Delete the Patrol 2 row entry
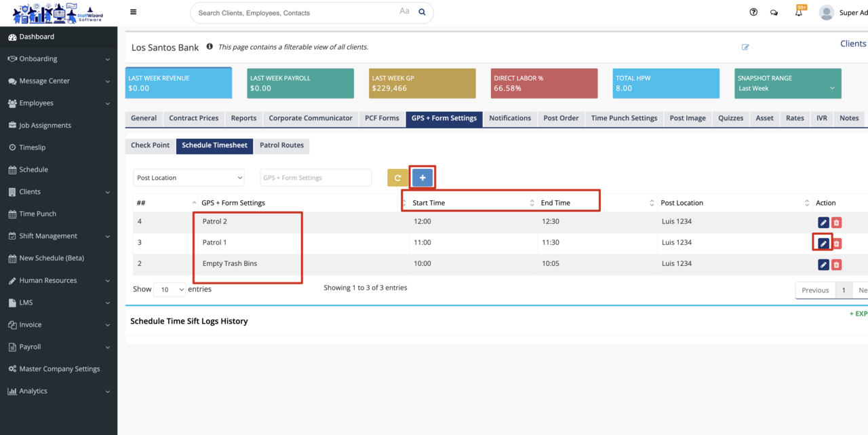Viewport: 868px width, 435px height. pos(836,223)
